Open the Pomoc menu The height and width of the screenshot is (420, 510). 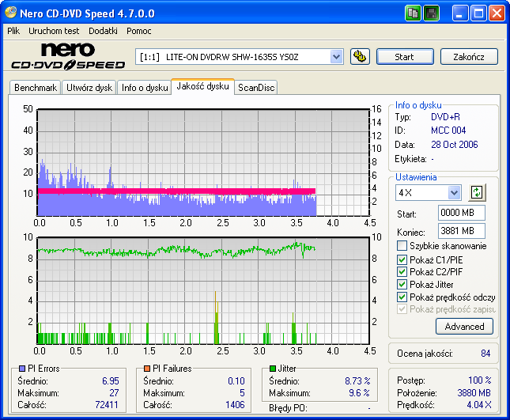(139, 31)
